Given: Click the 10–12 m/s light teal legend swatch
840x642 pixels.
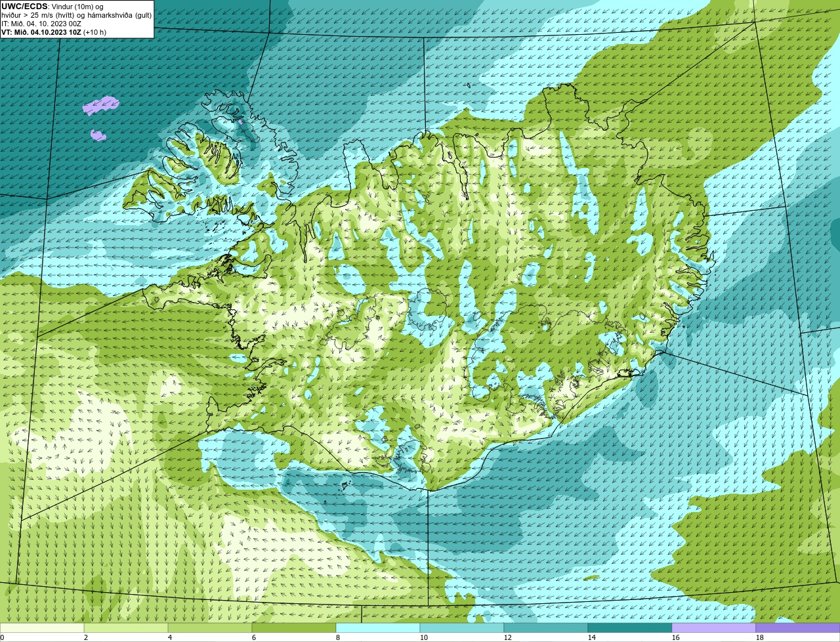Looking at the screenshot, I should point(462,628).
